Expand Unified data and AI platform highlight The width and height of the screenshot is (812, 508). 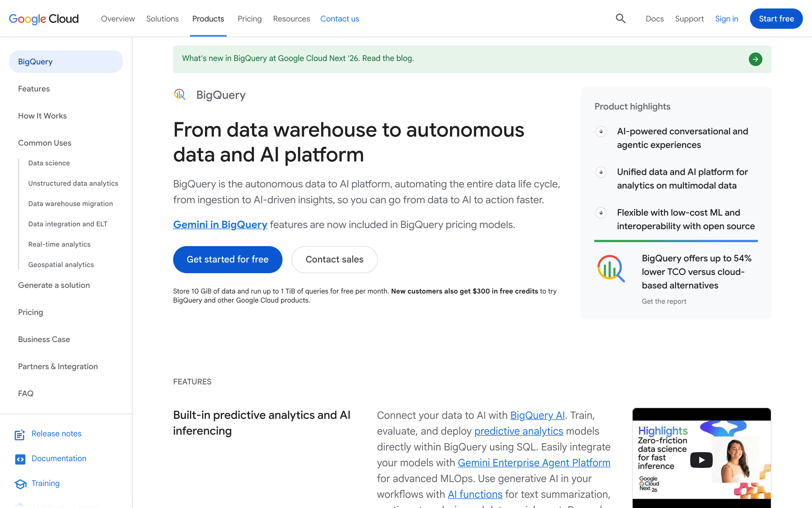tap(601, 172)
